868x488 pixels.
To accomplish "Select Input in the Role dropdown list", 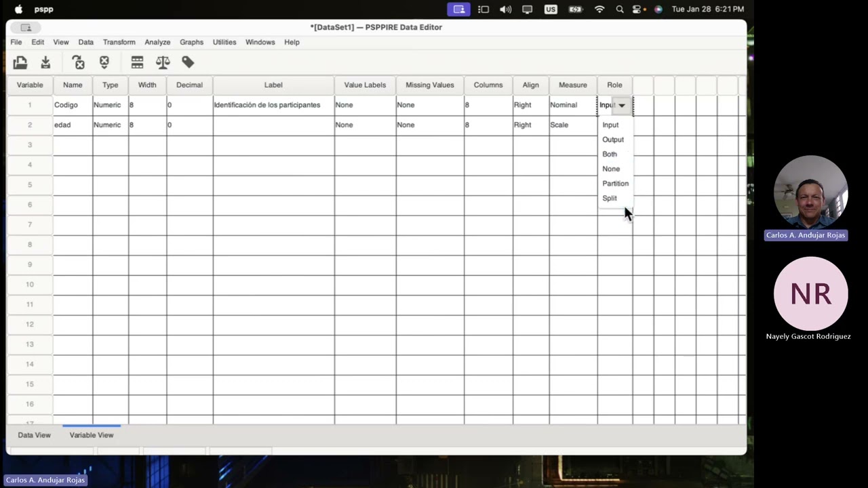I will pos(610,125).
